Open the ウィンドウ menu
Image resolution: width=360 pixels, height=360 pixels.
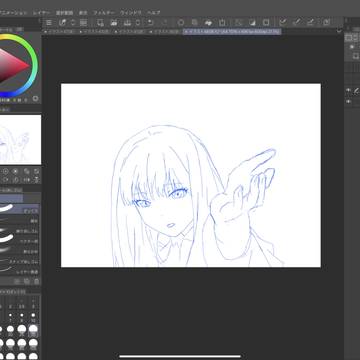130,13
